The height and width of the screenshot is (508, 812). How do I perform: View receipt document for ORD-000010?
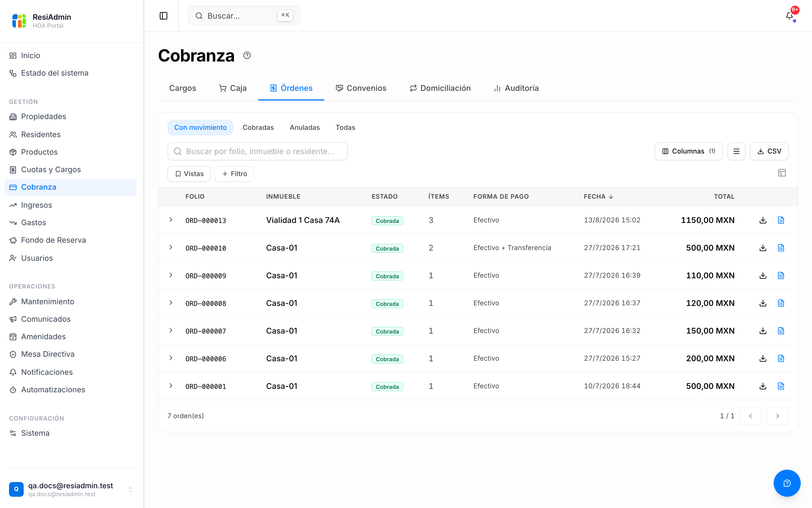coord(781,248)
